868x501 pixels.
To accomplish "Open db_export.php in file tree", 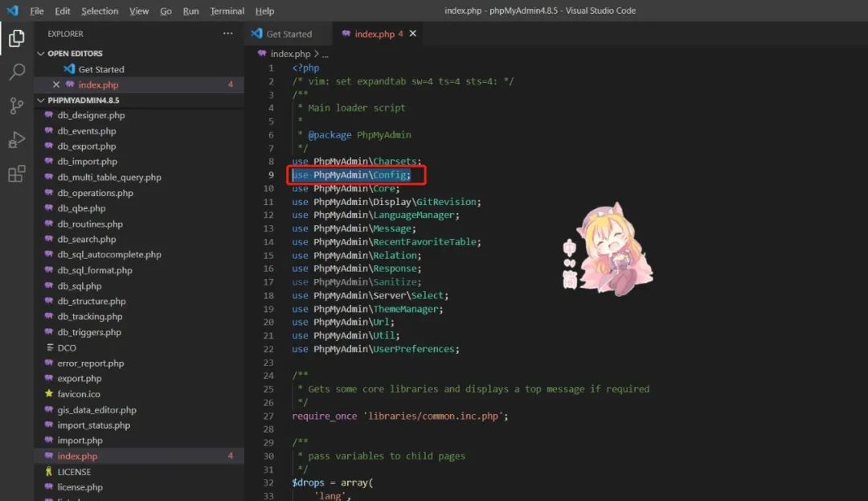I will click(x=86, y=146).
